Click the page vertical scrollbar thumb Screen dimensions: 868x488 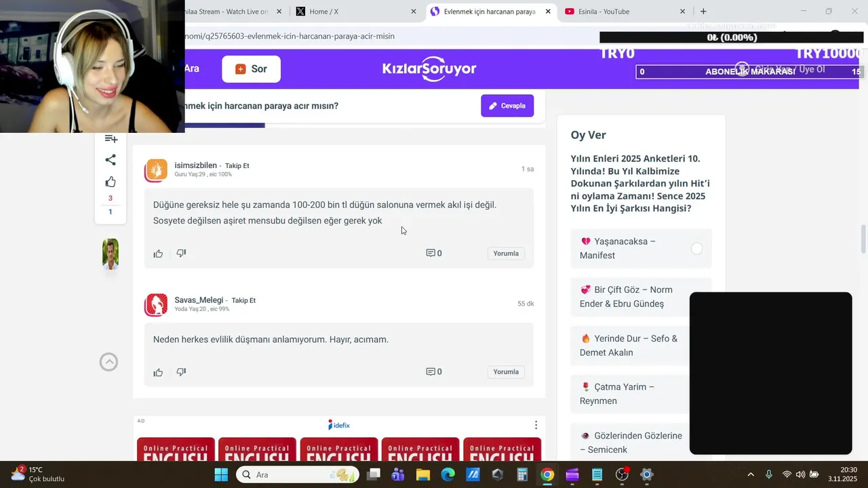point(863,239)
